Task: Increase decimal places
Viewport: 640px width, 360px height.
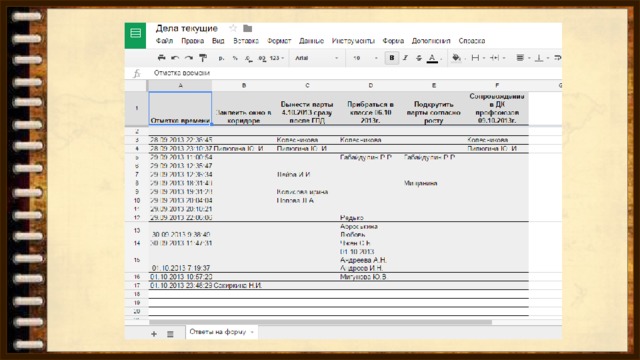Action: click(x=262, y=58)
